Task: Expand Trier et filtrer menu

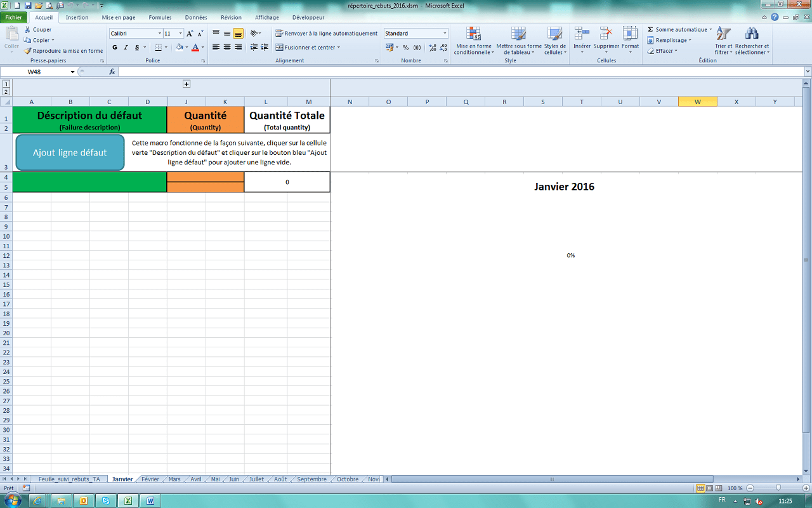Action: pos(723,41)
